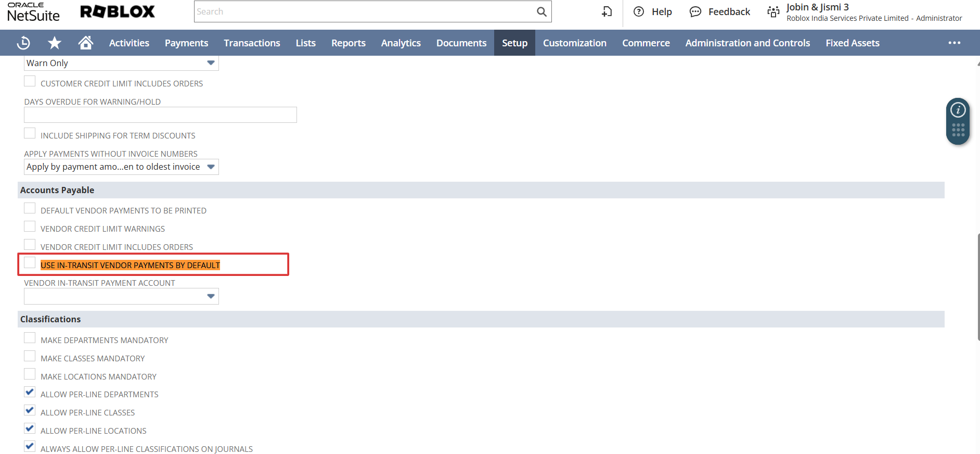
Task: Open the Reports menu
Action: [x=348, y=43]
